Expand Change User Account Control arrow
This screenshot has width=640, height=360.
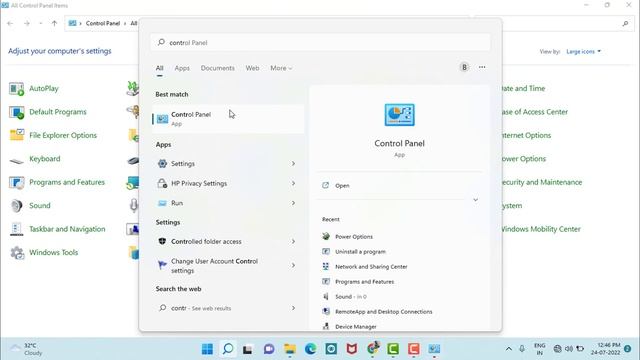point(293,265)
